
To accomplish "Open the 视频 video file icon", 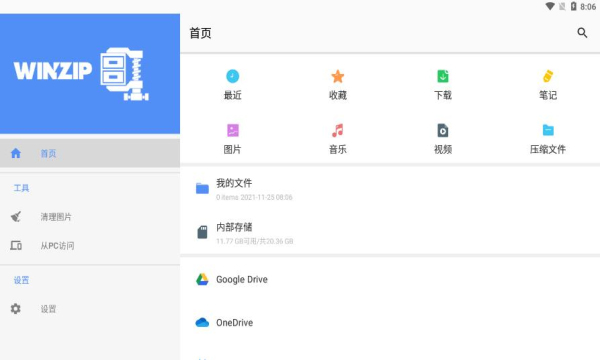I will point(443,130).
